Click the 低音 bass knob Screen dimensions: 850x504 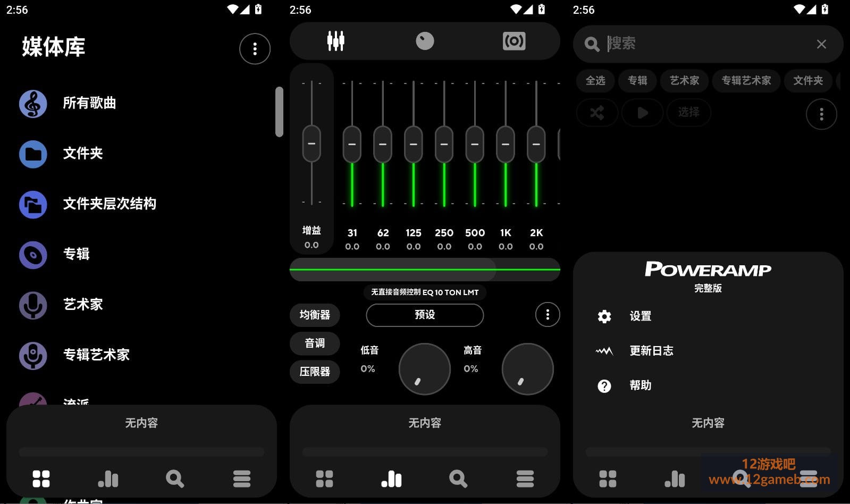(x=425, y=369)
